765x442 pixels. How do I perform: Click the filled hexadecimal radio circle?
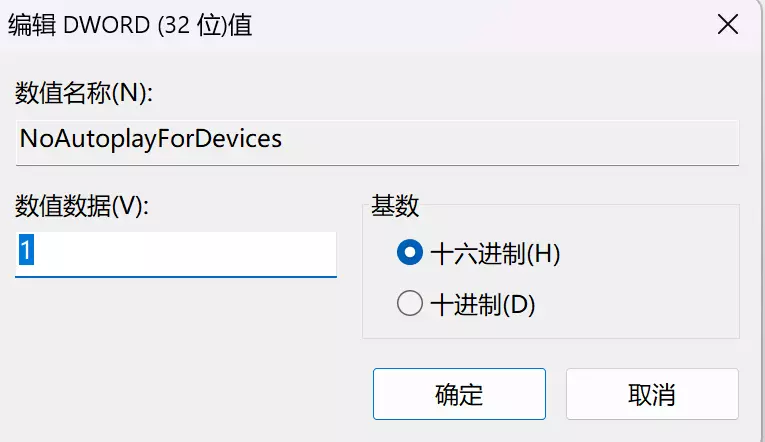[409, 254]
